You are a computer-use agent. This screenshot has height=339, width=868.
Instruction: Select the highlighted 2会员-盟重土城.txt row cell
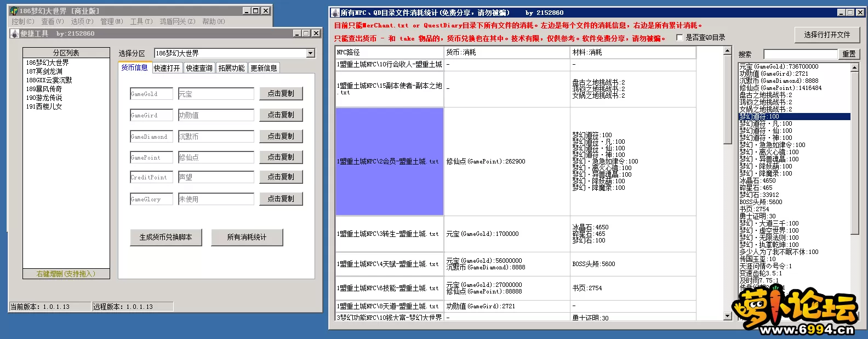click(390, 161)
